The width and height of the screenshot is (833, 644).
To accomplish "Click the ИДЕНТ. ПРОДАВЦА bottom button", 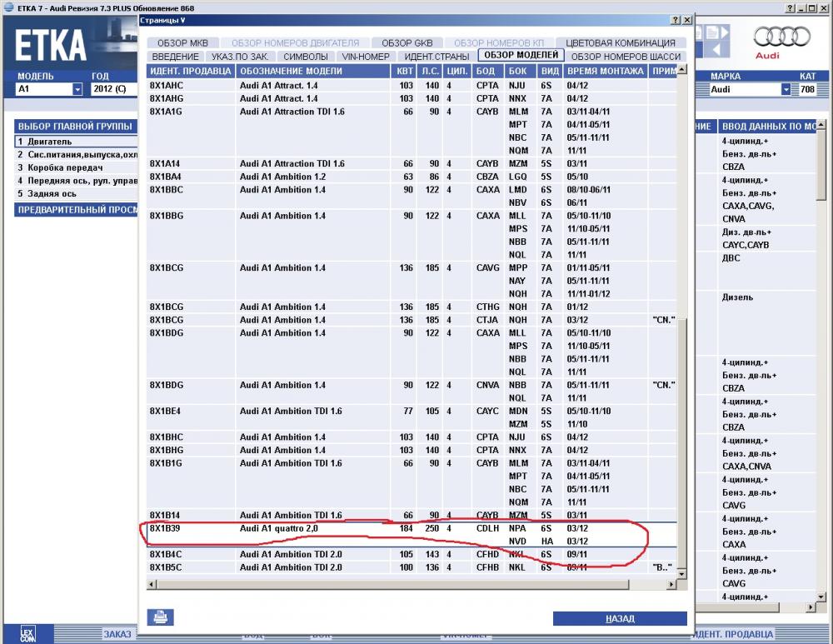I will (734, 634).
